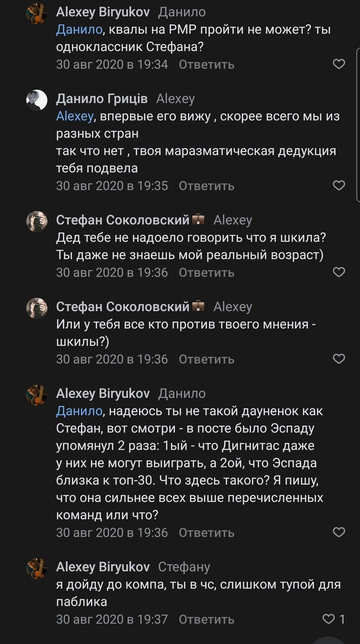
Task: Like Alexey's 19:34 comment with heart
Action: 339,64
